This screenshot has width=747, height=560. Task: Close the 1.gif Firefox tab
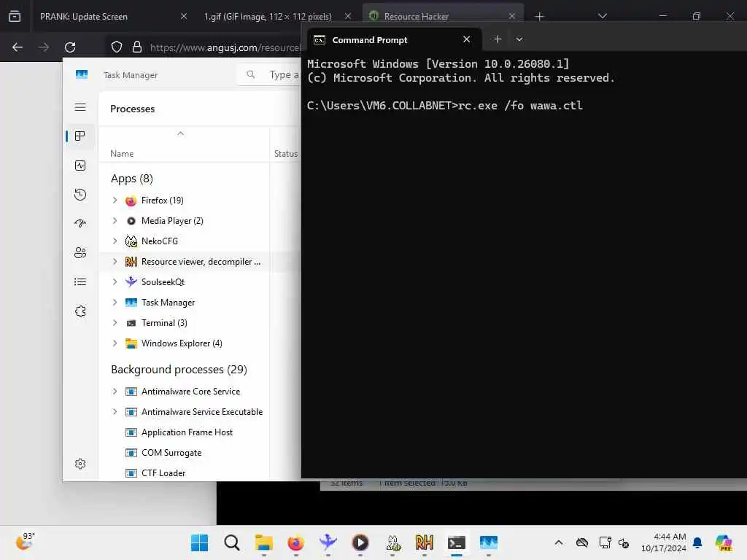[x=348, y=17]
